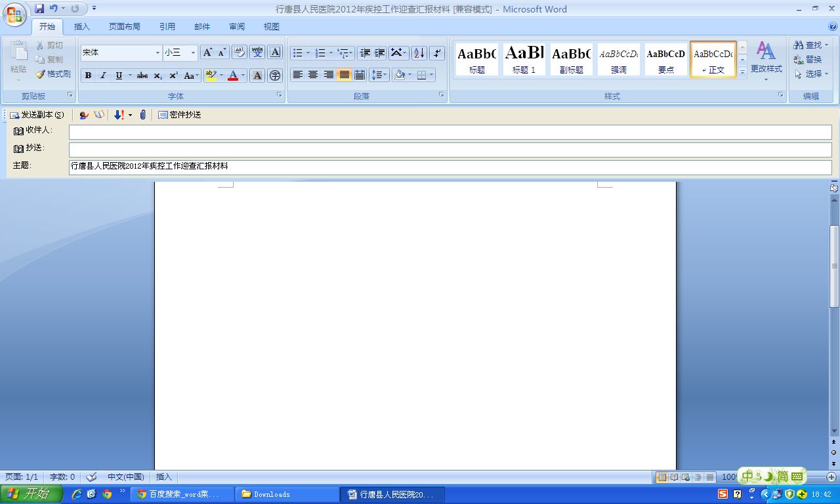Toggle bold formatting

[88, 75]
